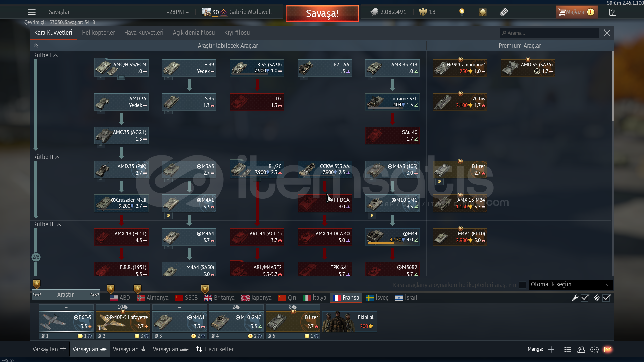Viewport: 644px width, 362px height.
Task: Switch to the Hava Kuvvetleri tab
Action: coord(144,33)
